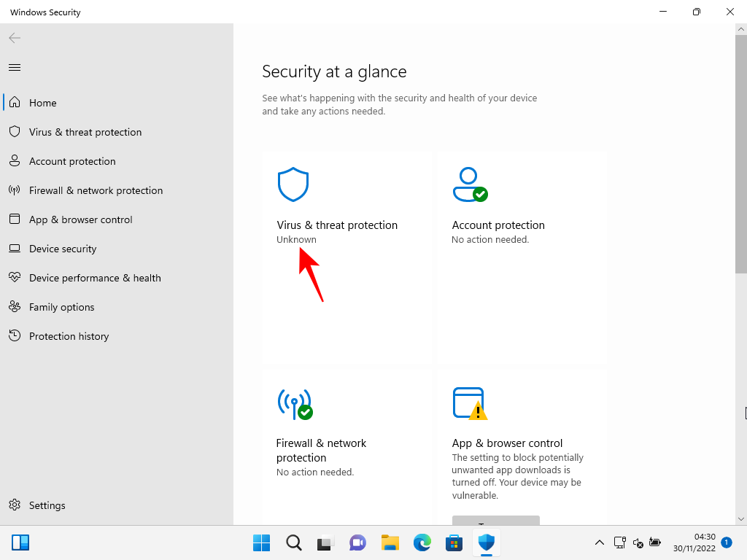The image size is (747, 560).
Task: Select Family options in the sidebar
Action: click(x=61, y=307)
